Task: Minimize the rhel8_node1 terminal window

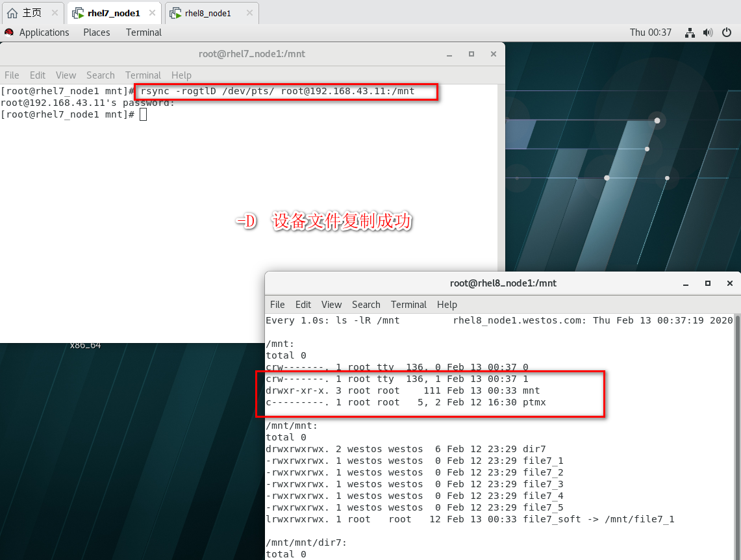Action: pos(686,283)
